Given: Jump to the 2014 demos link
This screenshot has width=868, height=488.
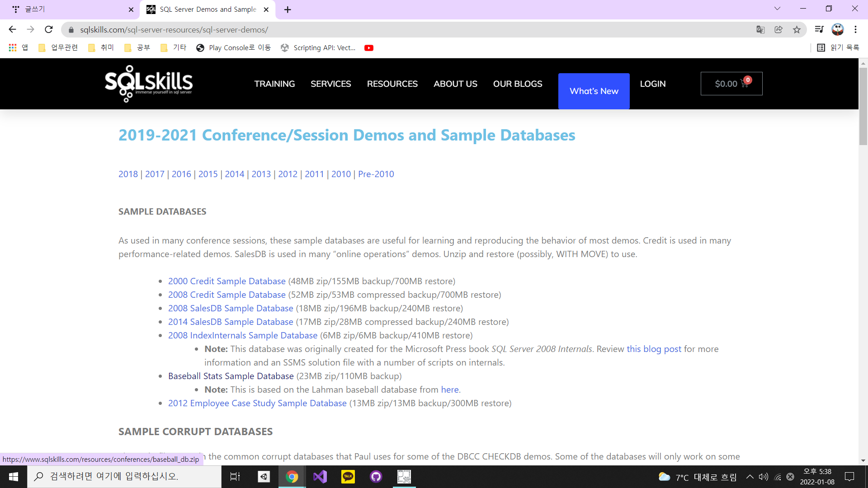Looking at the screenshot, I should click(x=235, y=174).
